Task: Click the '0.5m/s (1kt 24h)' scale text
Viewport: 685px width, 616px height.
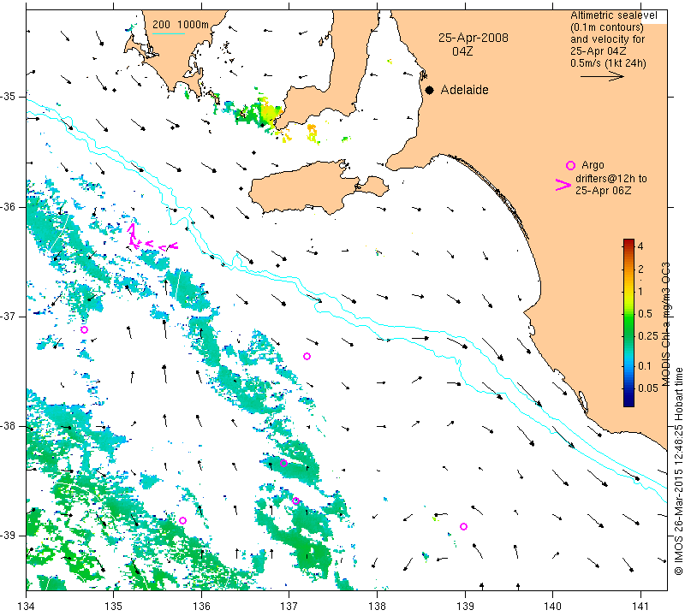Action: 608,63
